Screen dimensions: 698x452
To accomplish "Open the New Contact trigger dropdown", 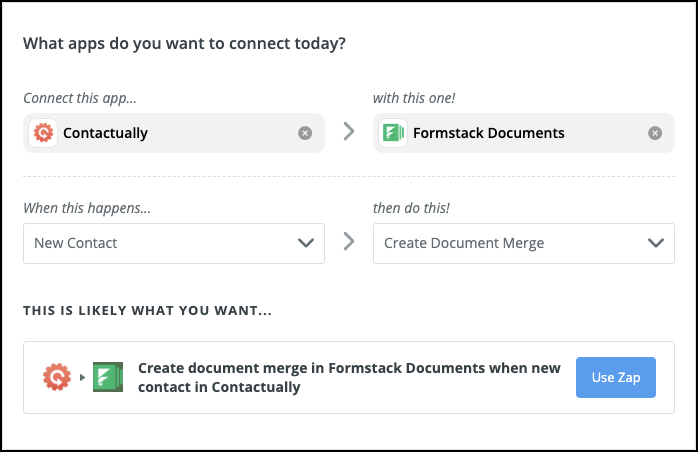I will 160,243.
